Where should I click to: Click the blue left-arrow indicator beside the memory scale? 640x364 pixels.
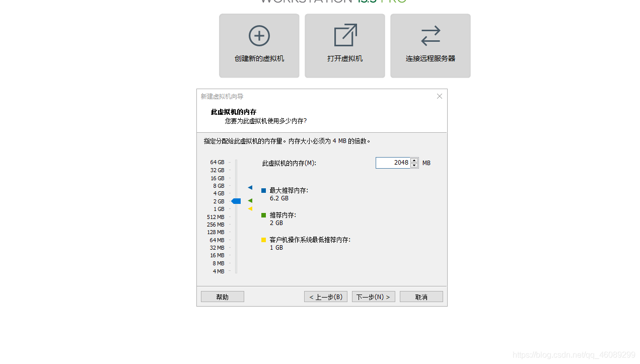click(250, 187)
